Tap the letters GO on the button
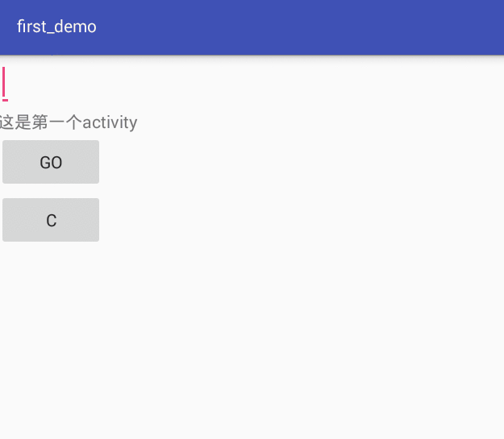The image size is (504, 439). tap(51, 163)
